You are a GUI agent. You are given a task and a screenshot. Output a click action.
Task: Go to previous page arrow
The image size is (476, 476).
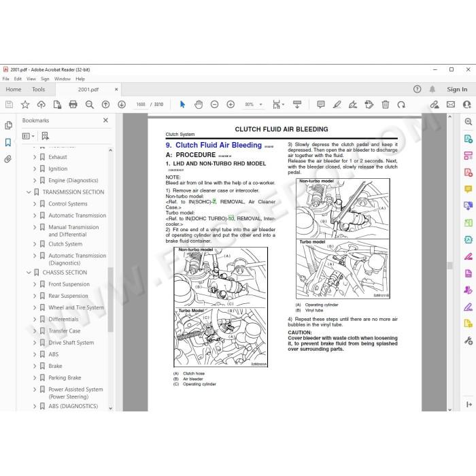(105, 105)
